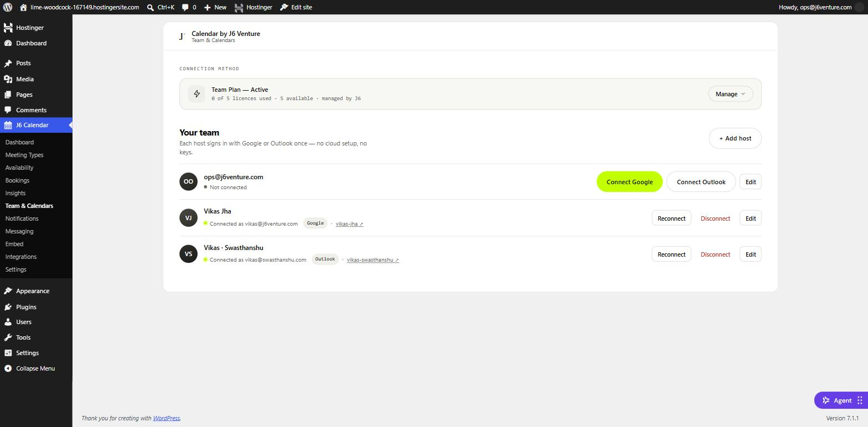Disconnect Vikas · Swasthanshu calendar
This screenshot has height=427, width=868.
click(715, 254)
